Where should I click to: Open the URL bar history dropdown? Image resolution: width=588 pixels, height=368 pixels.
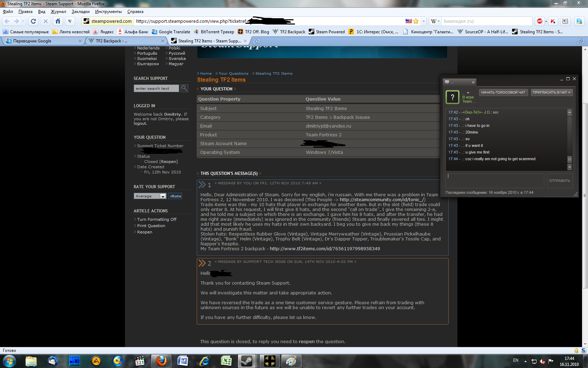pyautogui.click(x=423, y=21)
